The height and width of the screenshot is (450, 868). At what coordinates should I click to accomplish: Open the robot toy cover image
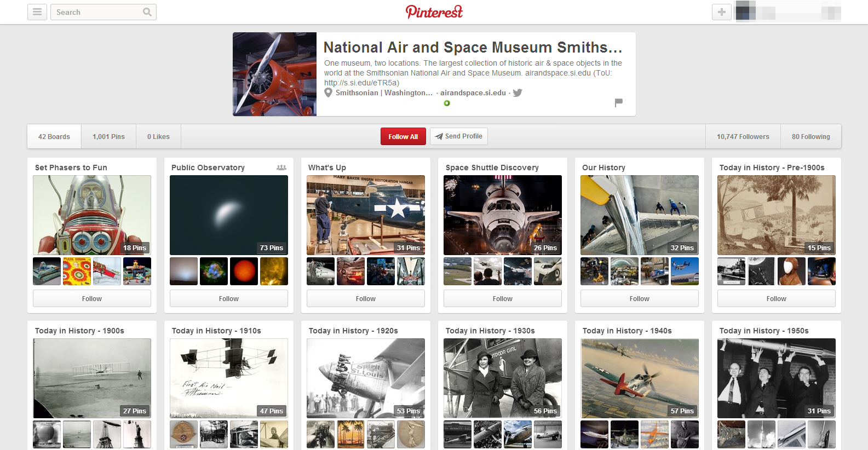pos(92,215)
